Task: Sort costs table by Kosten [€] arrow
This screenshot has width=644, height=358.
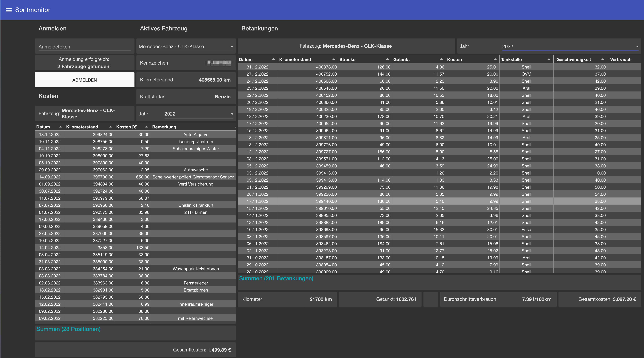Action: point(146,127)
